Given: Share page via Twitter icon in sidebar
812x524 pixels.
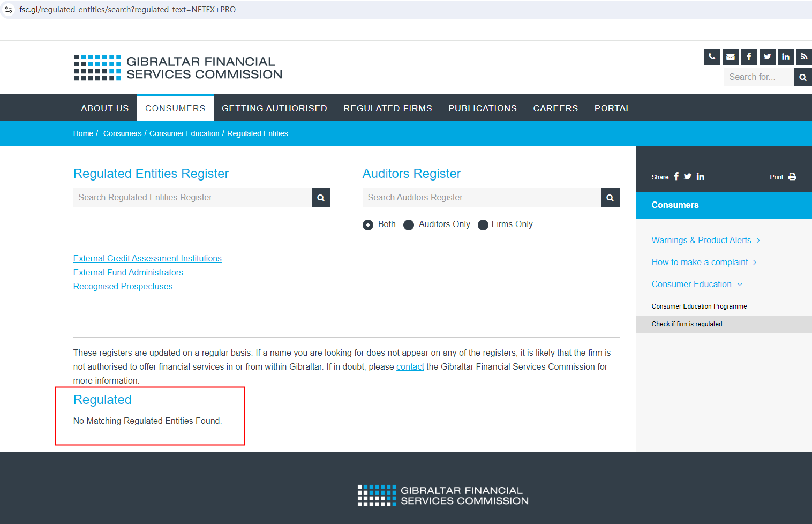Looking at the screenshot, I should 688,176.
